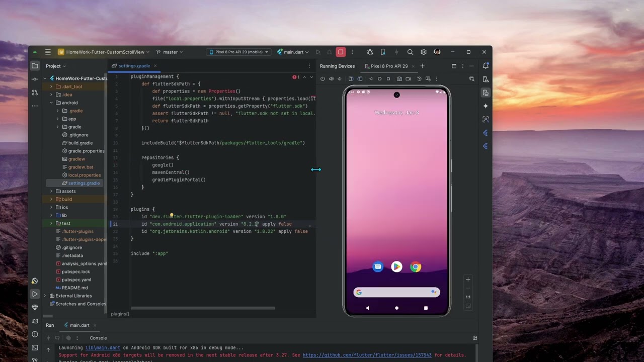Image resolution: width=644 pixels, height=362 pixels.
Task: Open more run actions vertical dots in toolbar
Action: click(x=352, y=52)
